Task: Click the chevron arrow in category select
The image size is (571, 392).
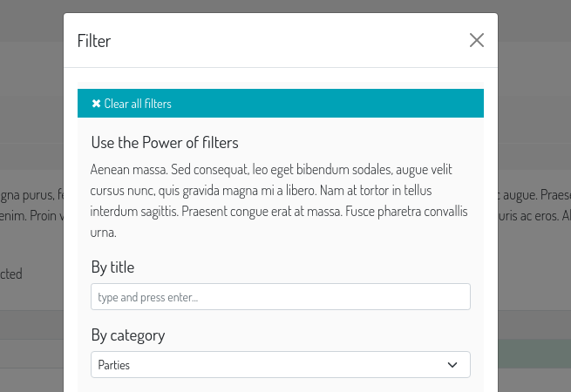Action: click(x=452, y=365)
